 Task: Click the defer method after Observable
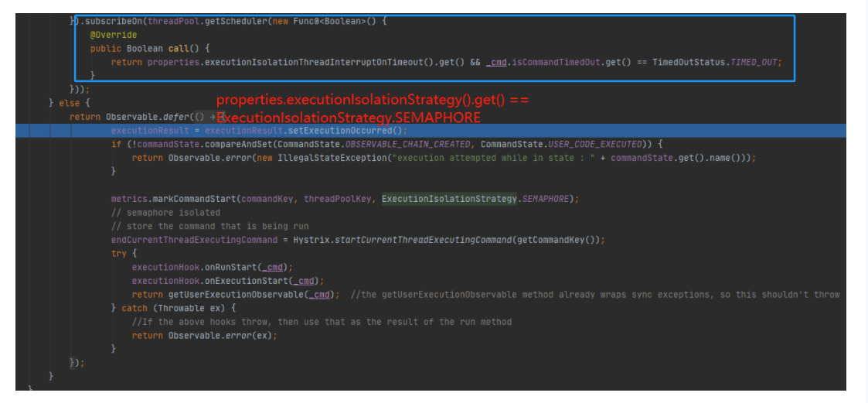[176, 116]
